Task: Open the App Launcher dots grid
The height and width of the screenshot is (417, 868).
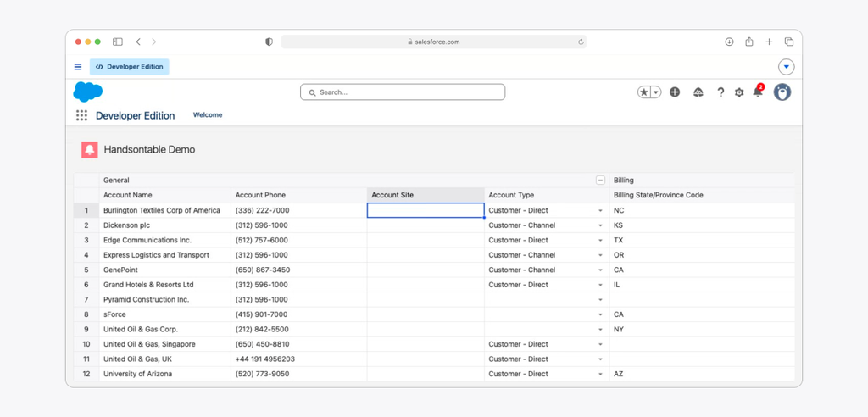Action: [82, 115]
